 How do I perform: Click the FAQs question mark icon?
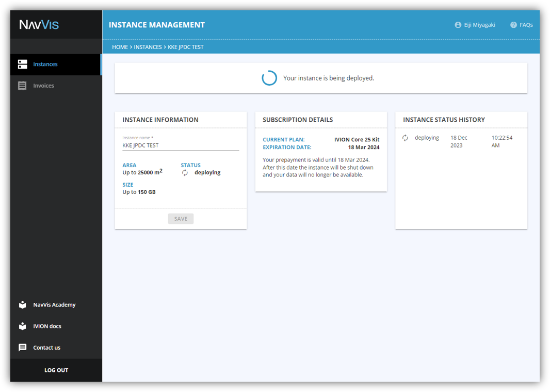coord(513,25)
